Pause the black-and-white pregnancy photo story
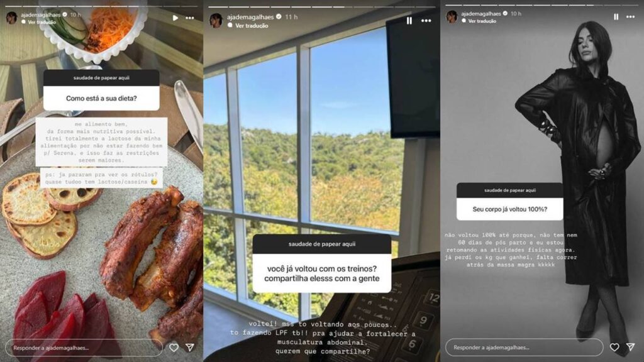 (616, 17)
